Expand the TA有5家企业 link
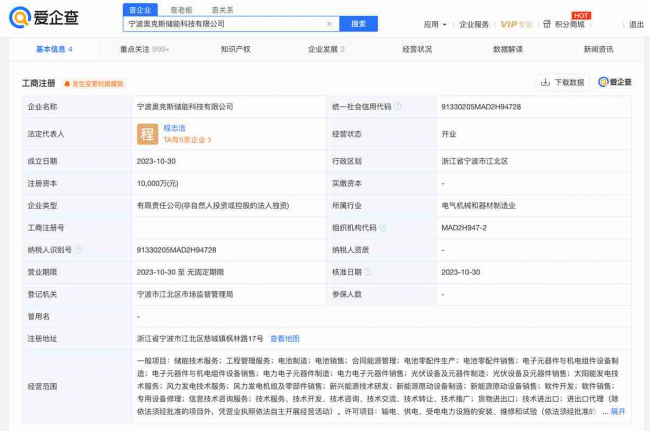The height and width of the screenshot is (431, 650). point(187,140)
